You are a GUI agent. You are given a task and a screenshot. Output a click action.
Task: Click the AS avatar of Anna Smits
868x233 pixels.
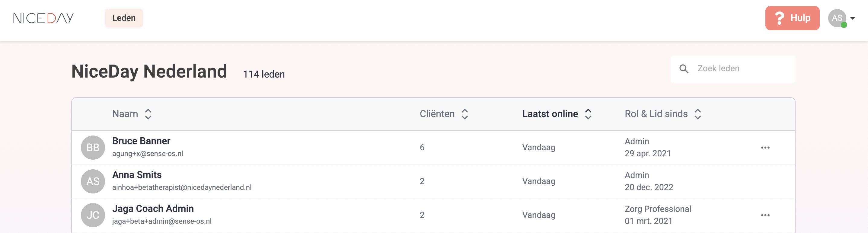tap(93, 181)
